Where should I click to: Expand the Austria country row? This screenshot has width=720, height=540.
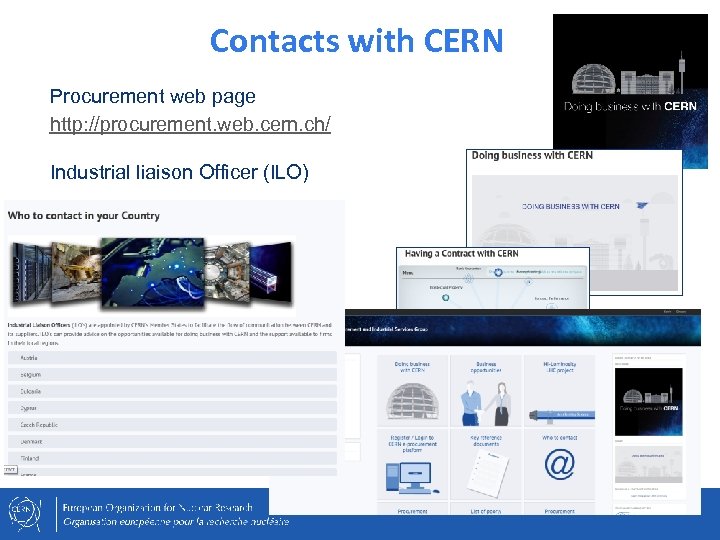(x=172, y=358)
